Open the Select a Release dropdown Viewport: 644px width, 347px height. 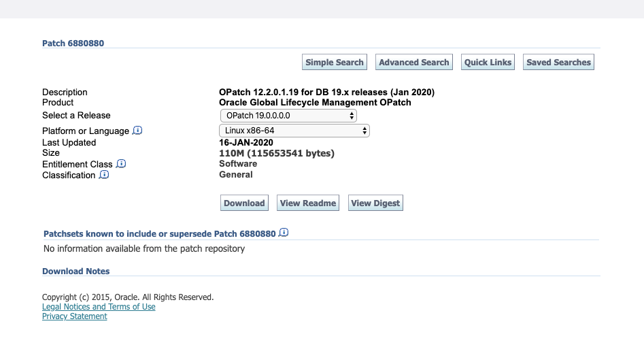pos(288,116)
